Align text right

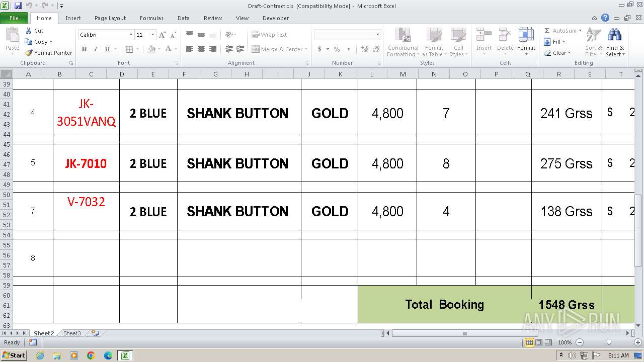(213, 49)
